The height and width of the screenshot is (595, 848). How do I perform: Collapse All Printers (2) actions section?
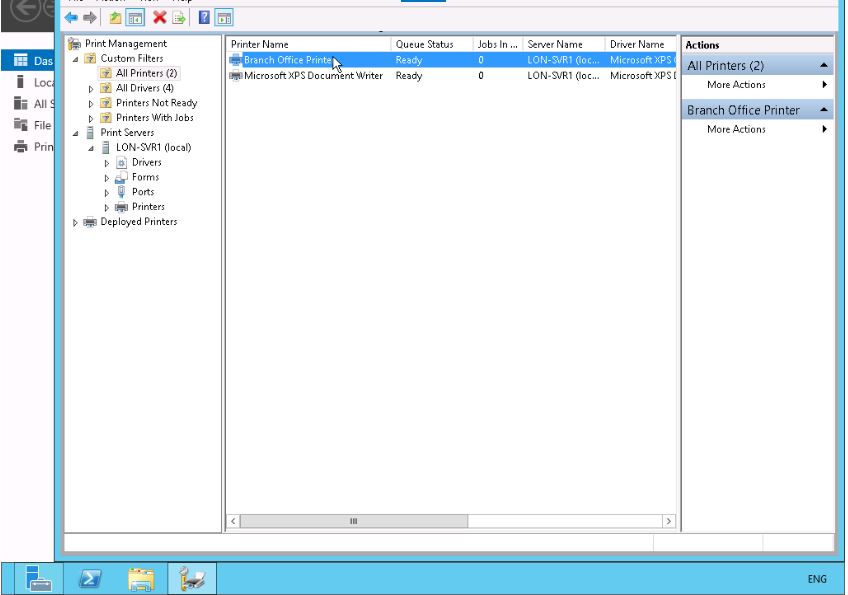point(824,65)
